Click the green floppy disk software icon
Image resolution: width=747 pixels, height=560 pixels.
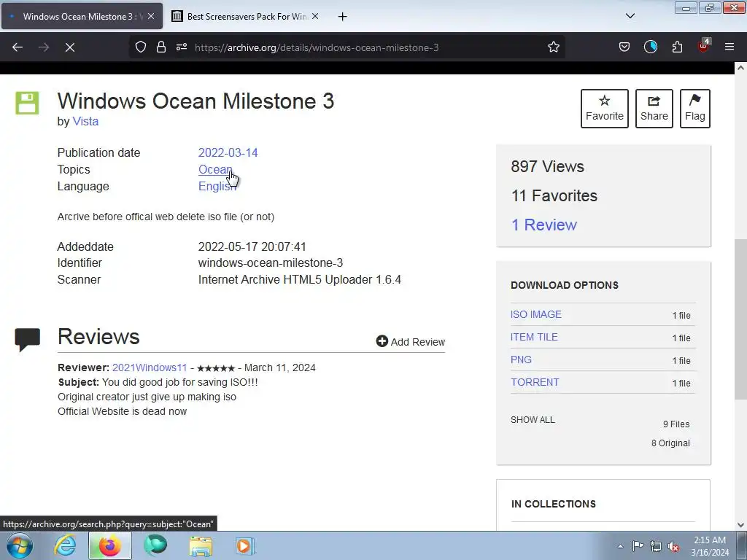(27, 103)
